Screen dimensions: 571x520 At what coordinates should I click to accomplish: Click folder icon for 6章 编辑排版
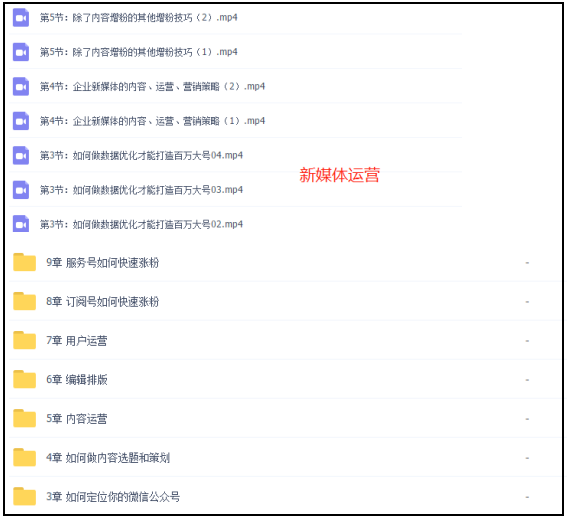pos(24,379)
